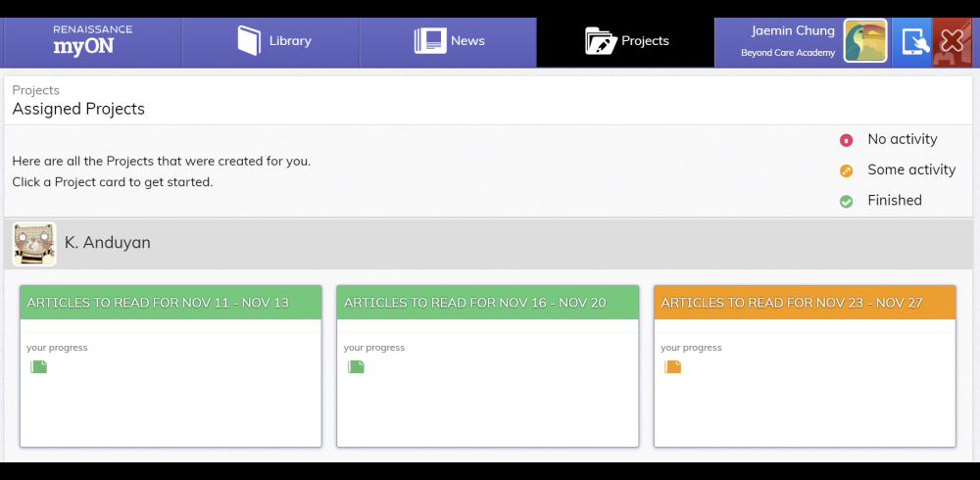Viewport: 980px width, 480px height.
Task: Click the orange book icon in Nov 23 card
Action: (x=673, y=367)
